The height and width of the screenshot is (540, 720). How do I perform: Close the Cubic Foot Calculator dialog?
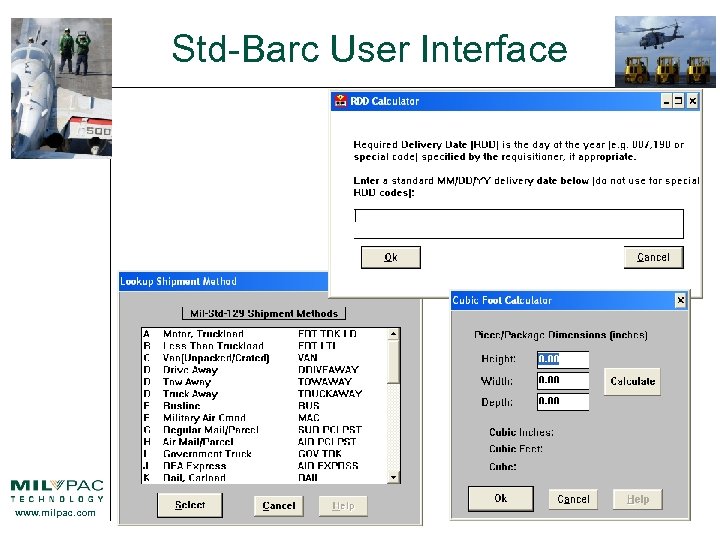pos(681,300)
